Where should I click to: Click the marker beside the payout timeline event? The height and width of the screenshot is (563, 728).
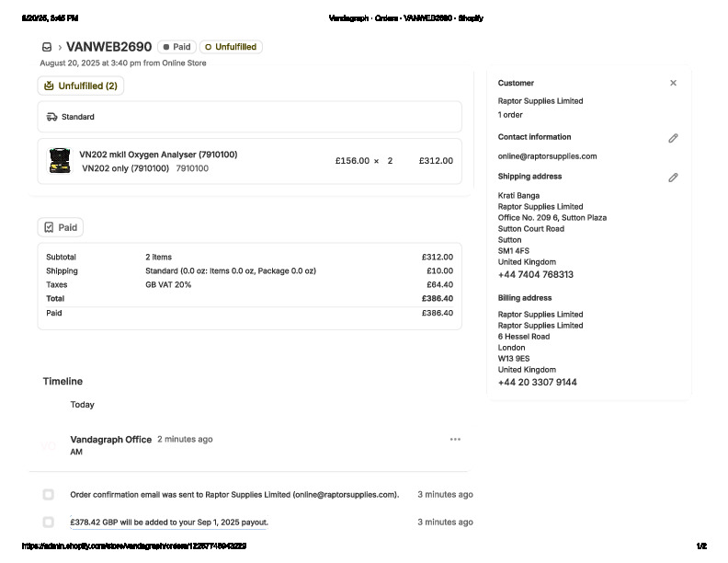pyautogui.click(x=48, y=523)
